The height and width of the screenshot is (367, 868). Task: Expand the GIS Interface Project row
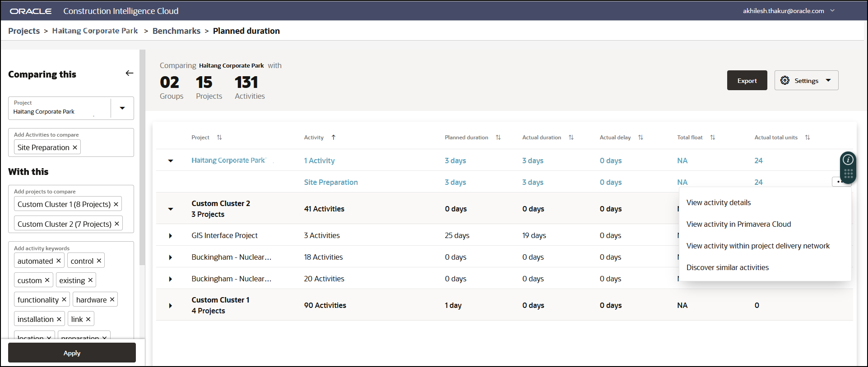tap(171, 236)
